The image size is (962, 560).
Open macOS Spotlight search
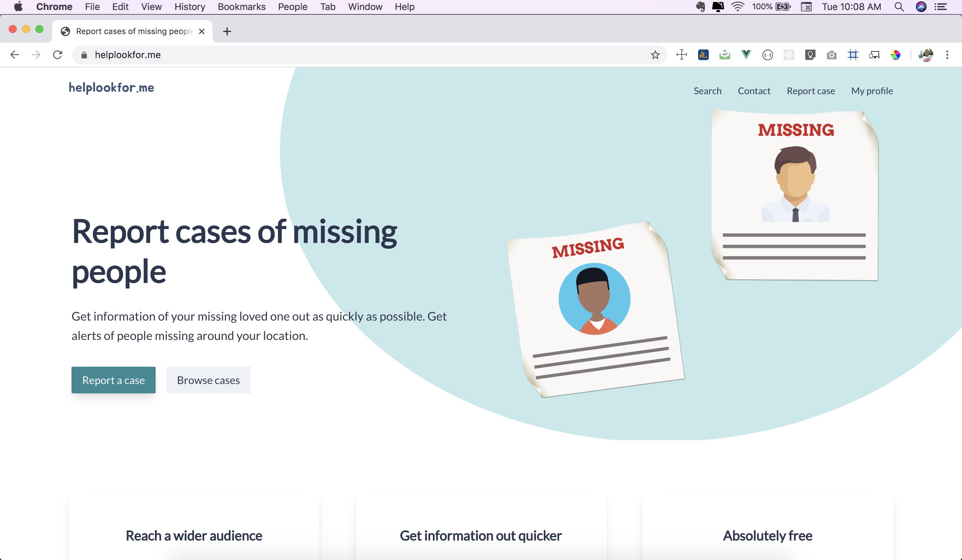[899, 7]
